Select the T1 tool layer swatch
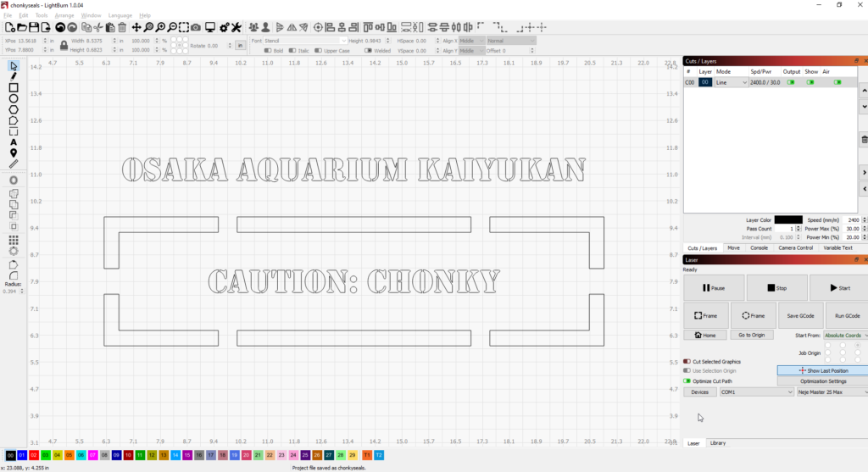Image resolution: width=868 pixels, height=472 pixels. pos(367,455)
